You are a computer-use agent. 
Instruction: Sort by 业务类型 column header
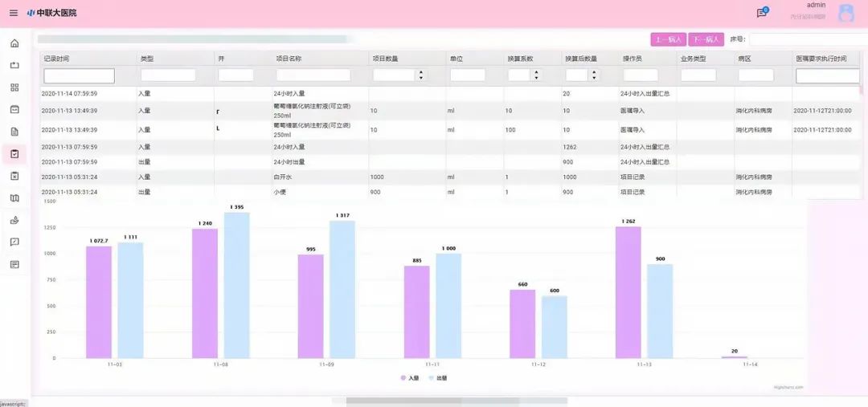pyautogui.click(x=706, y=59)
